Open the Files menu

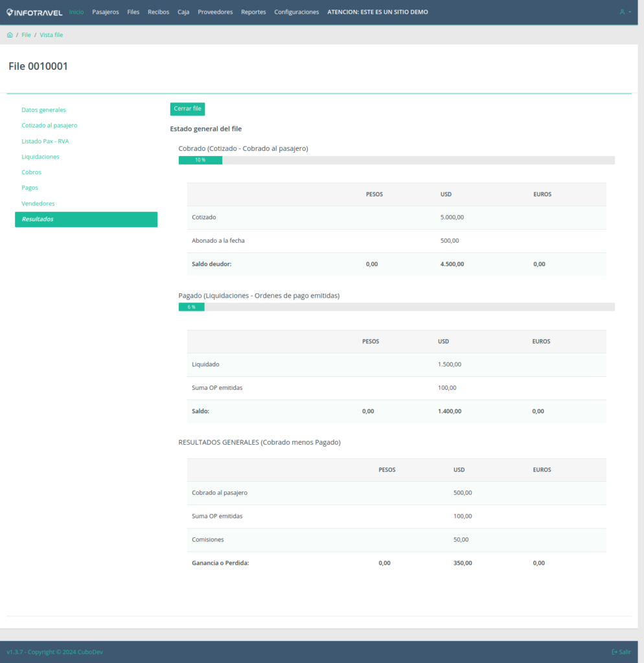click(133, 12)
